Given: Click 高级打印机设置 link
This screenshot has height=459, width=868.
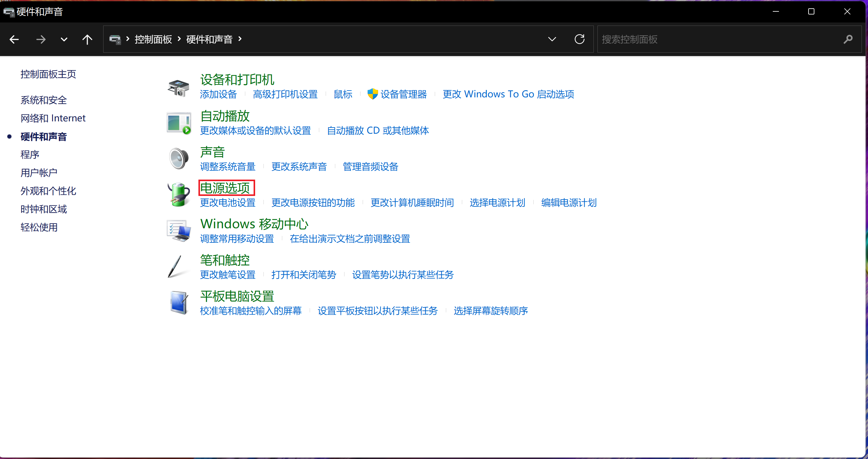Looking at the screenshot, I should pyautogui.click(x=285, y=94).
